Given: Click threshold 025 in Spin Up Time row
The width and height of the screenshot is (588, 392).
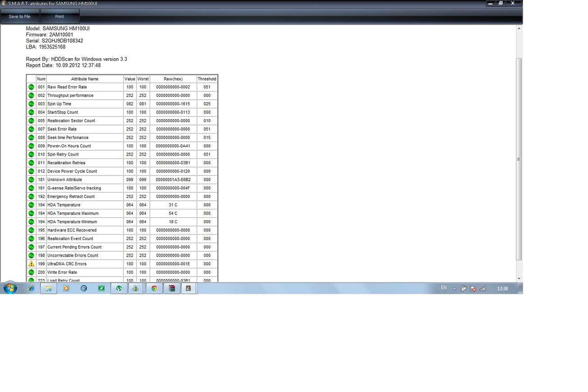Looking at the screenshot, I should (x=207, y=104).
